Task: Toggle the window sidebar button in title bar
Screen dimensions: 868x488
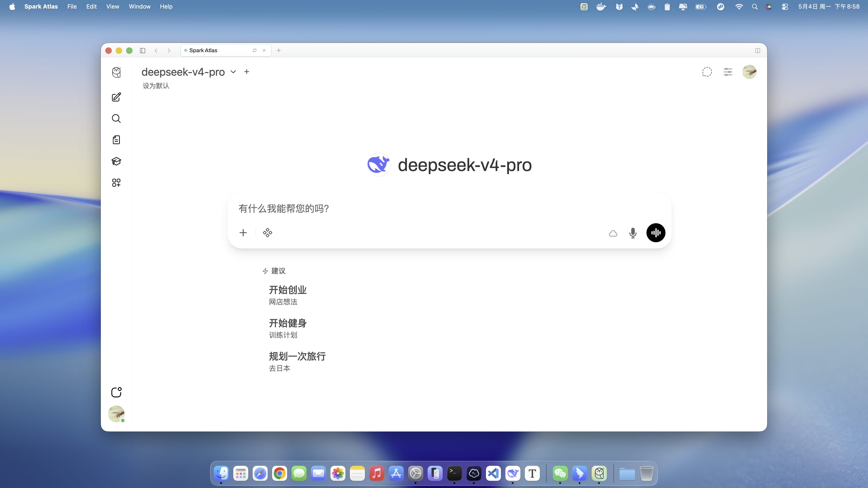Action: (x=143, y=51)
